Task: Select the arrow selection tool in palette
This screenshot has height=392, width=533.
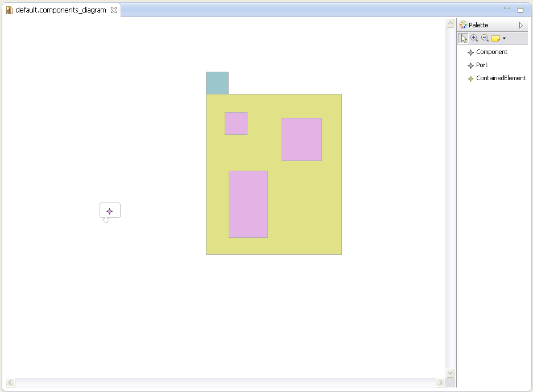Action: pos(463,39)
